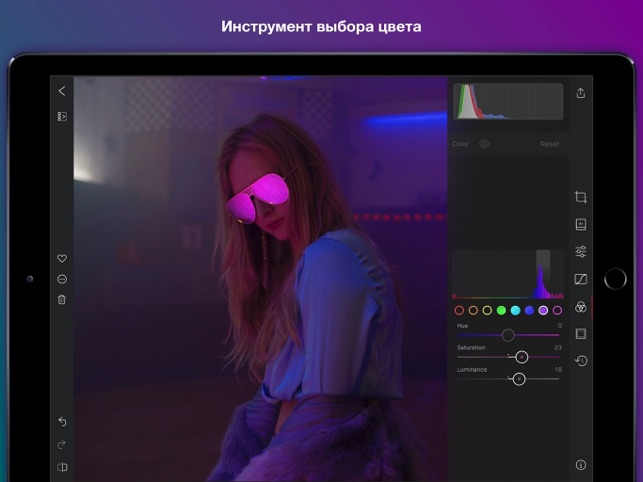Click the Saturation slider handle

pos(521,357)
